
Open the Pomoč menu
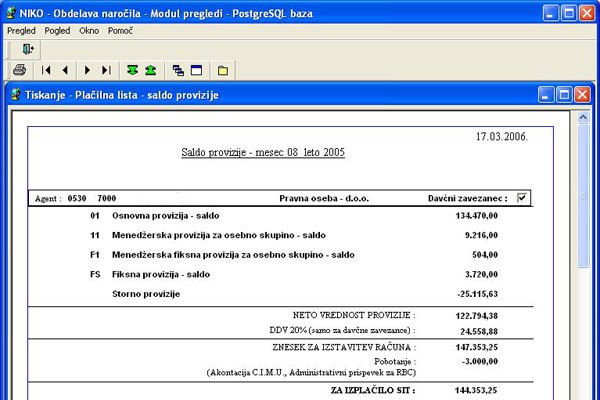click(x=120, y=31)
